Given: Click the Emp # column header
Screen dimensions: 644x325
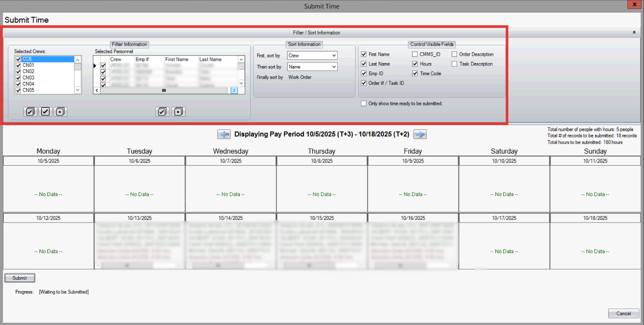Looking at the screenshot, I should [142, 59].
